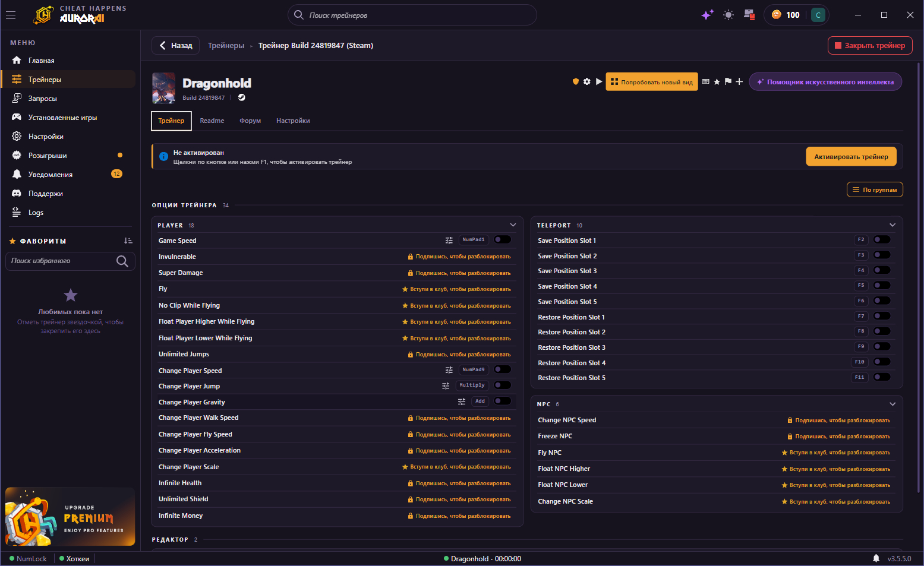Open trainer gear settings icon
This screenshot has width=924, height=566.
click(587, 81)
